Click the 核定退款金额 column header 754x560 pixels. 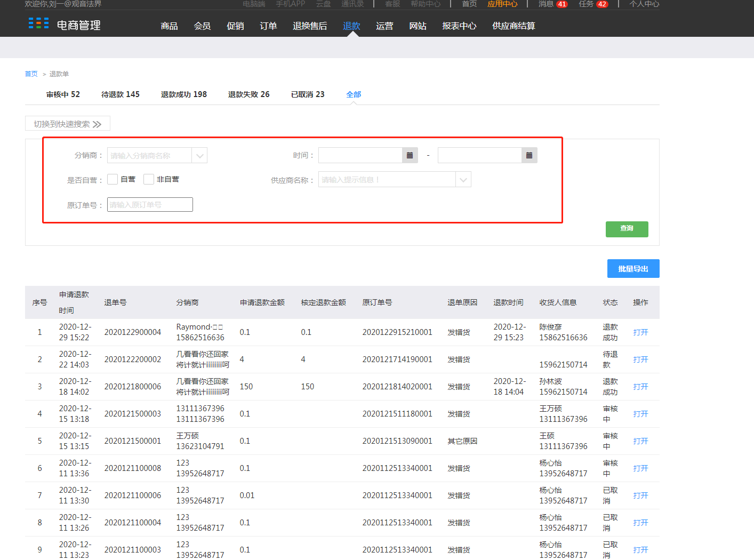coord(324,302)
